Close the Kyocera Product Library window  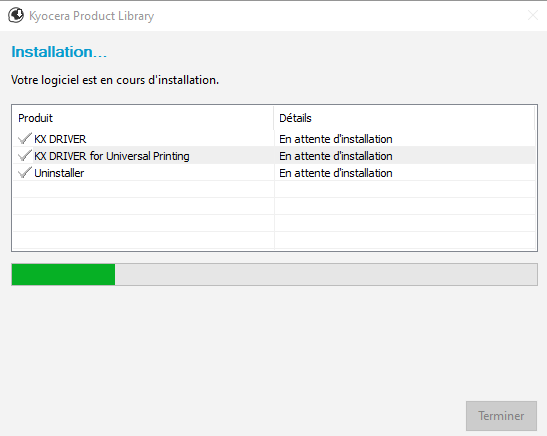click(533, 15)
